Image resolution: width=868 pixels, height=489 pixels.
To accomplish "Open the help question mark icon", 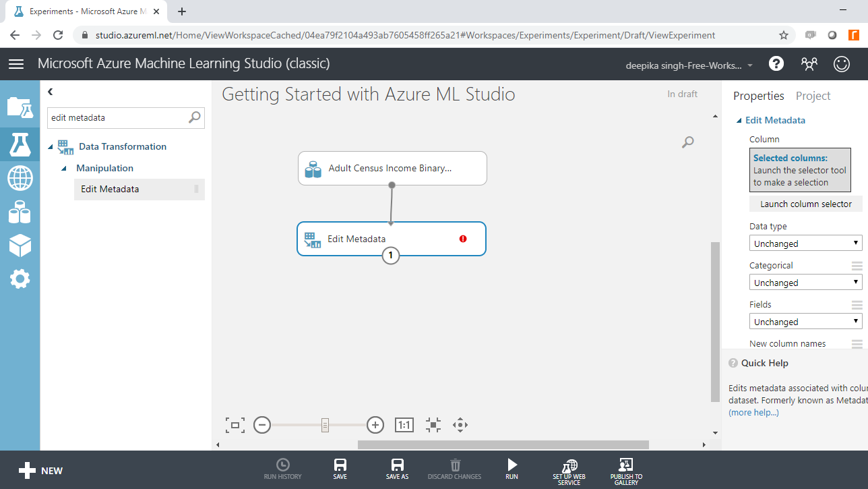I will coord(776,64).
